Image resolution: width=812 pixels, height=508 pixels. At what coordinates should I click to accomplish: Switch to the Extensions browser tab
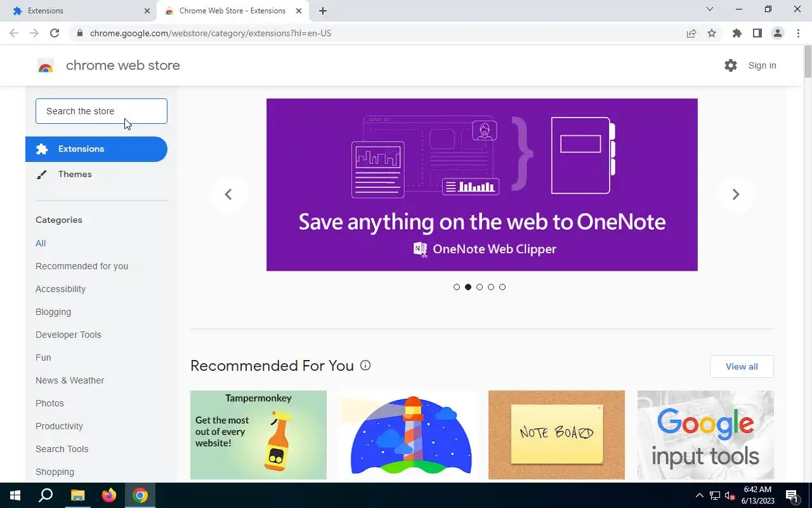pyautogui.click(x=79, y=11)
